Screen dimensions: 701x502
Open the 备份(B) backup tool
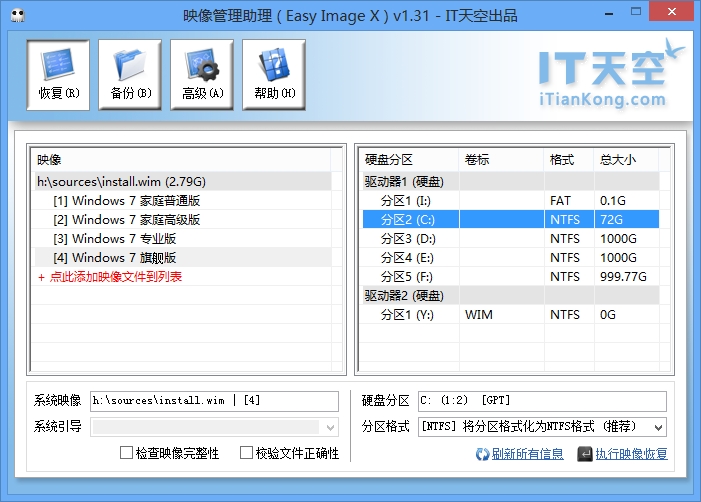tap(130, 75)
